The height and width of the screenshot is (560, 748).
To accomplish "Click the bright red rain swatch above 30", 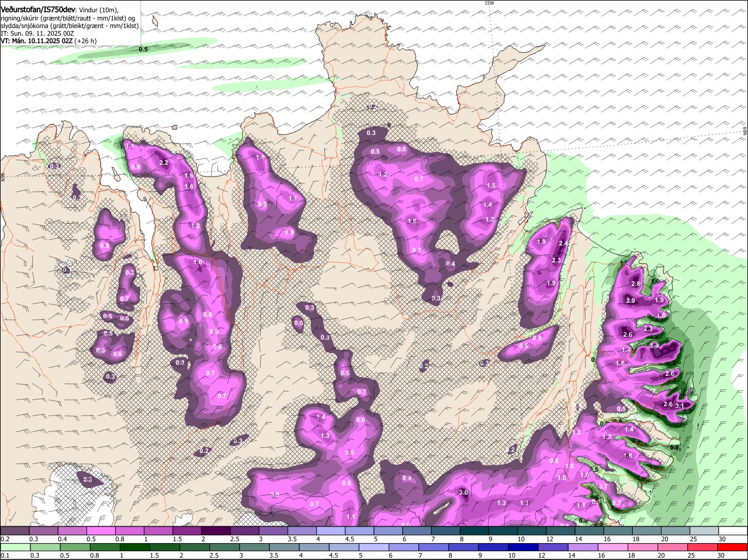I will 733,547.
